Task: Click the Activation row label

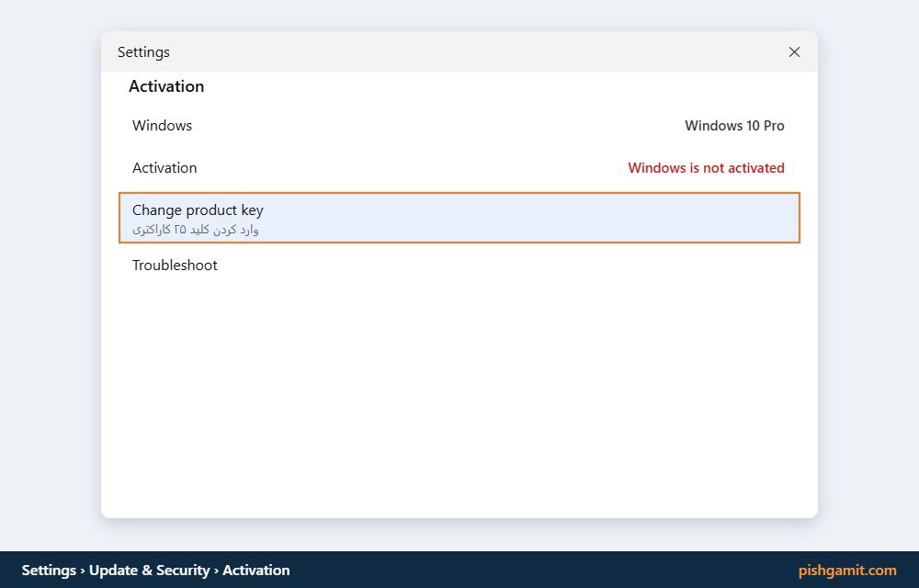Action: (165, 167)
